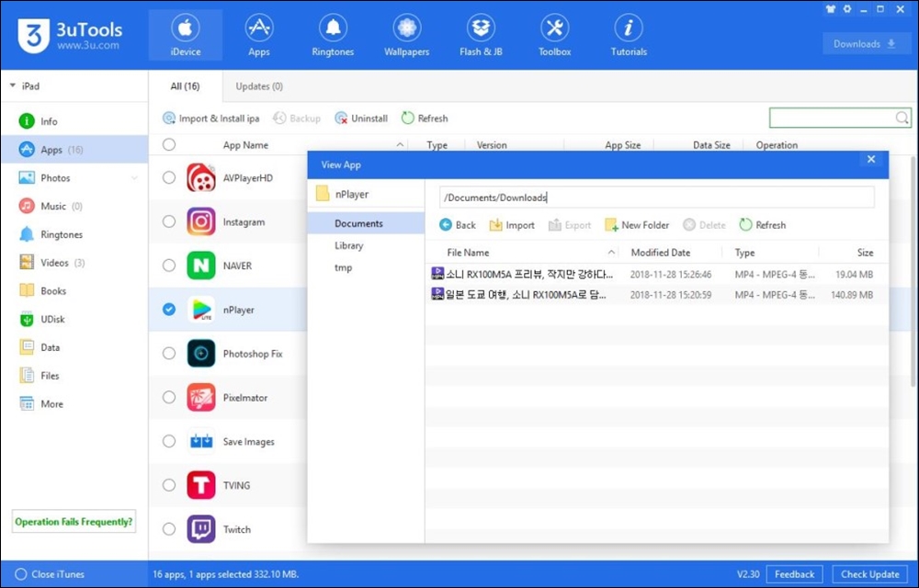Select the tmp folder in View App

click(366, 267)
